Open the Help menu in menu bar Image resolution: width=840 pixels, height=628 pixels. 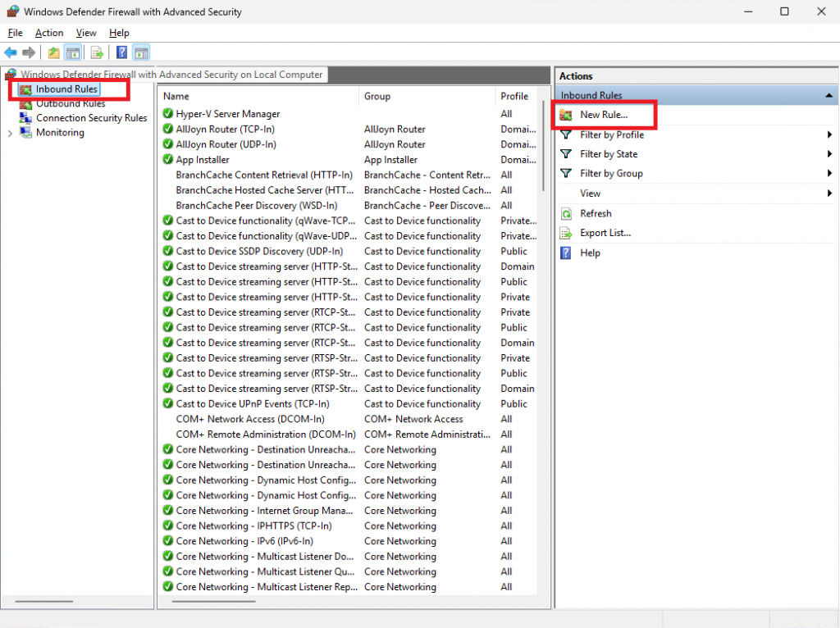119,33
